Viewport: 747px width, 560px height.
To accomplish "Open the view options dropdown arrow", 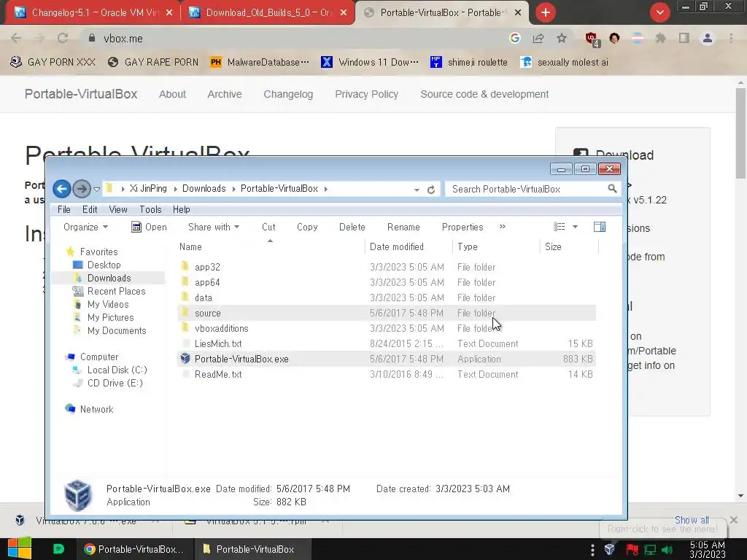I will click(x=575, y=227).
